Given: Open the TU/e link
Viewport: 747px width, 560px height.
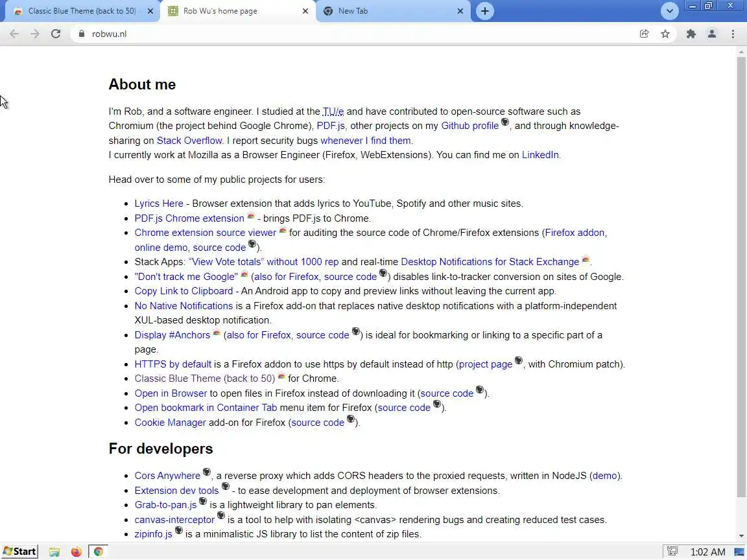Looking at the screenshot, I should click(333, 111).
